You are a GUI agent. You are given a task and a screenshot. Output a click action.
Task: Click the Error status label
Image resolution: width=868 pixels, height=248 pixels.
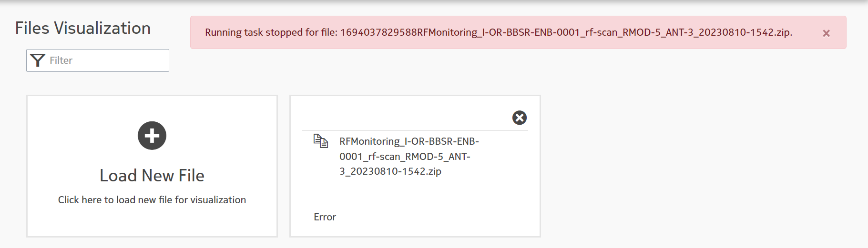pos(325,217)
